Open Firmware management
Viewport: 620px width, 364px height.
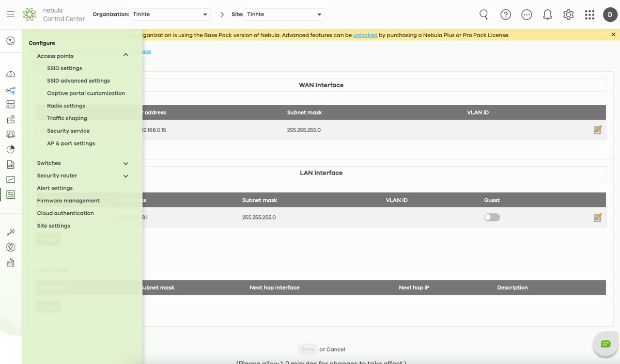click(x=68, y=200)
